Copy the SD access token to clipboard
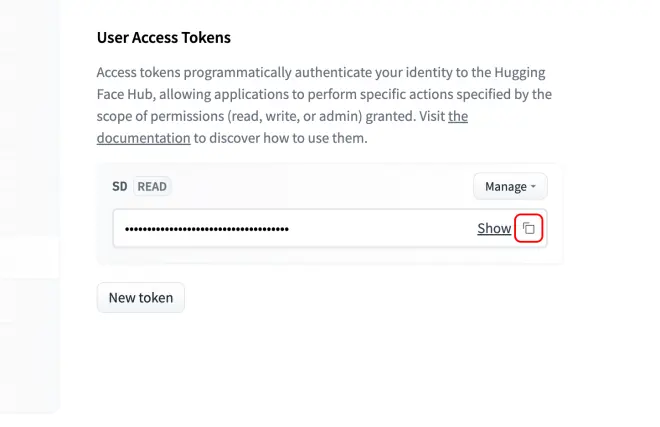 (528, 228)
